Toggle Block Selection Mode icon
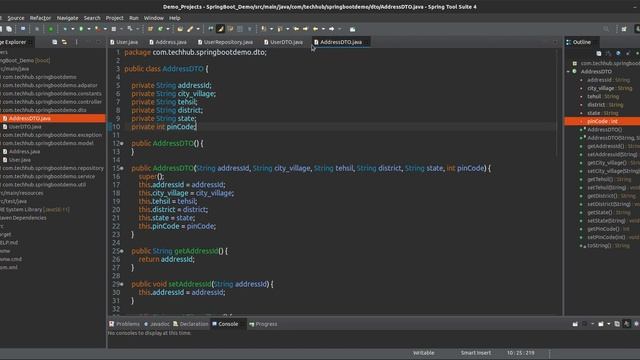This screenshot has height=360, width=640. [240, 29]
